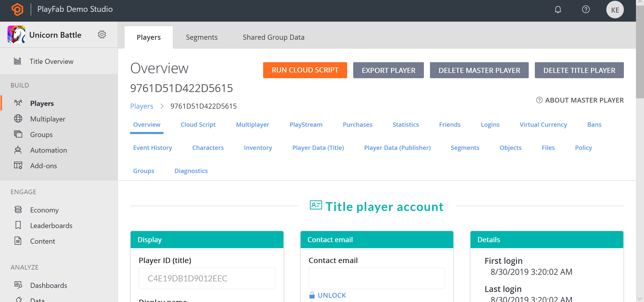The height and width of the screenshot is (302, 644).
Task: Open the Player Data (Title) tab
Action: tap(318, 148)
